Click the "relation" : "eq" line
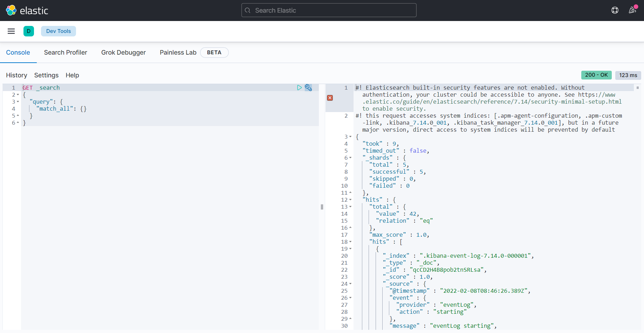 (x=404, y=221)
